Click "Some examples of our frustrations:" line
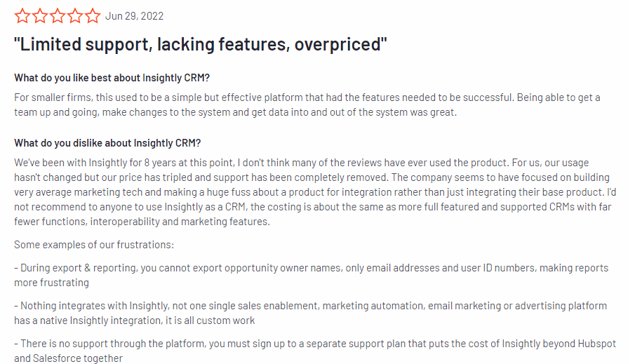The width and height of the screenshot is (628, 364). pos(94,245)
